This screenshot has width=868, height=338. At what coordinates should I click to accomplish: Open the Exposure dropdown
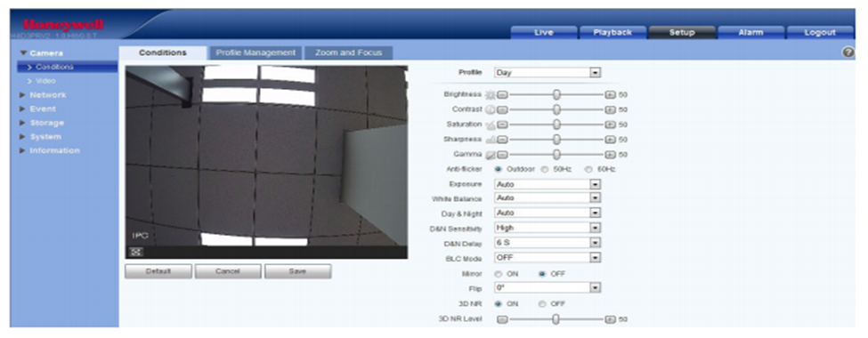click(547, 184)
